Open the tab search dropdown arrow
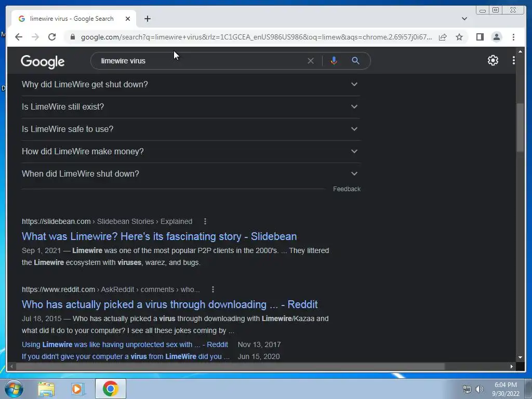Viewport: 532px width, 399px height. coord(464,19)
